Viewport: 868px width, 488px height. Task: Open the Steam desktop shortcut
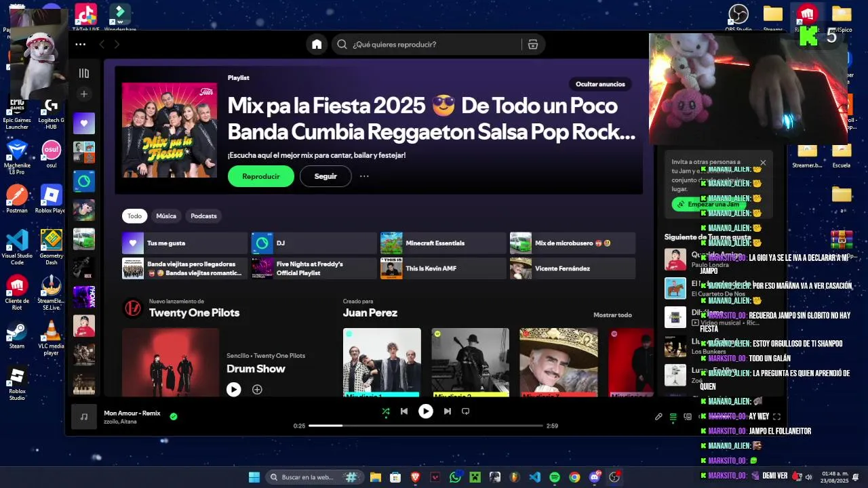tap(17, 336)
